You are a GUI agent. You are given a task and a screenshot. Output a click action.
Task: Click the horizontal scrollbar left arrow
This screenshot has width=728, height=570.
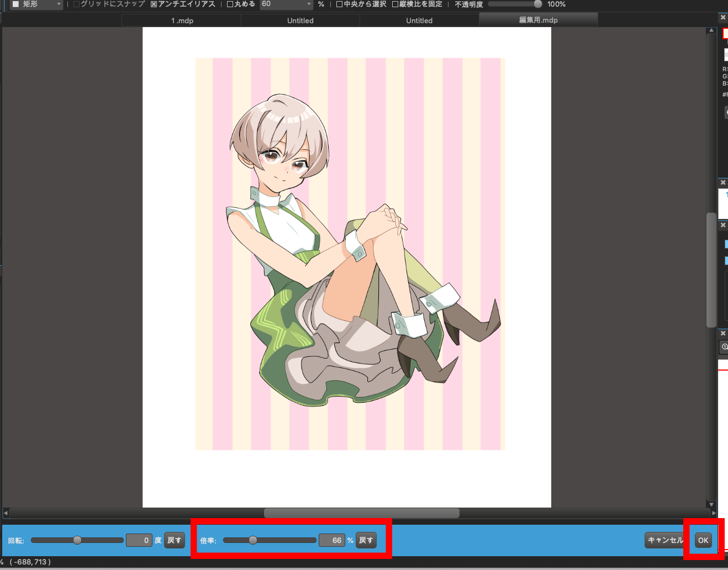(6, 513)
